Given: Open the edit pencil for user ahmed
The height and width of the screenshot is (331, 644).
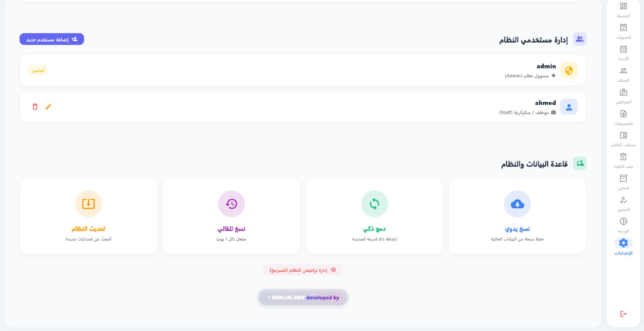Looking at the screenshot, I should pyautogui.click(x=49, y=106).
